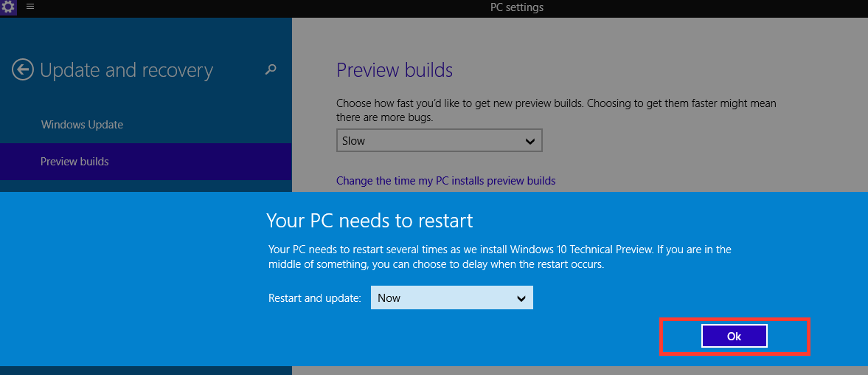
Task: Click the chevron arrow on Now combo box
Action: point(521,298)
